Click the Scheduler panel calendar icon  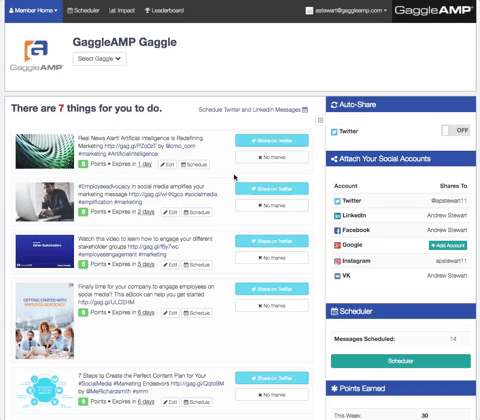coord(334,311)
